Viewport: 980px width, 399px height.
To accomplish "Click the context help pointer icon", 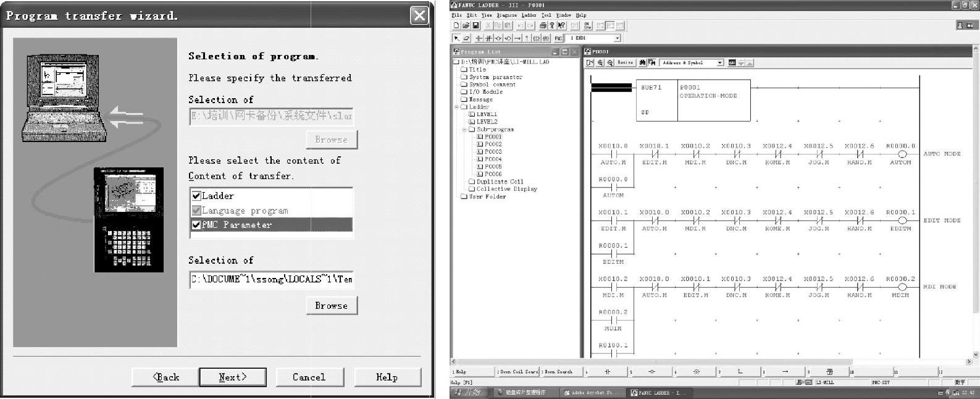I will [x=561, y=25].
